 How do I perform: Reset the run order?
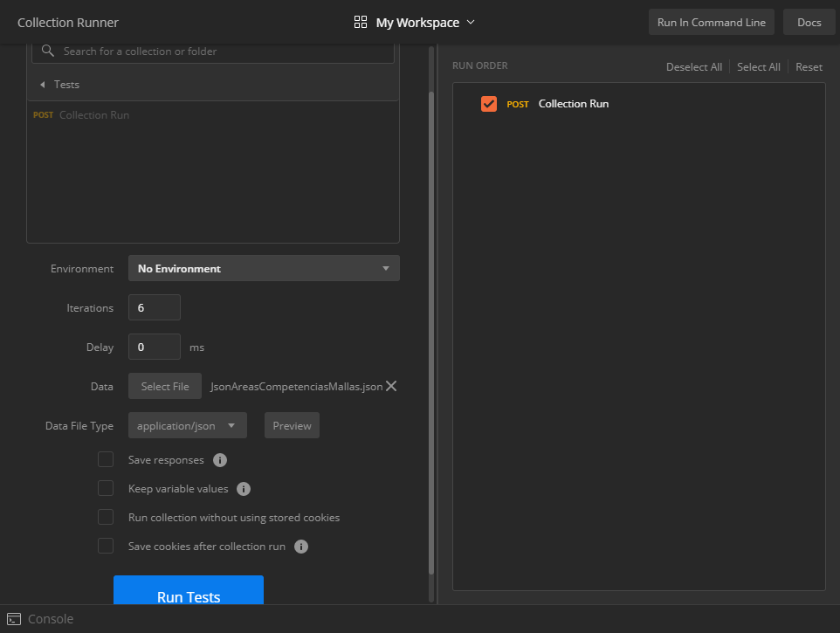pos(809,67)
